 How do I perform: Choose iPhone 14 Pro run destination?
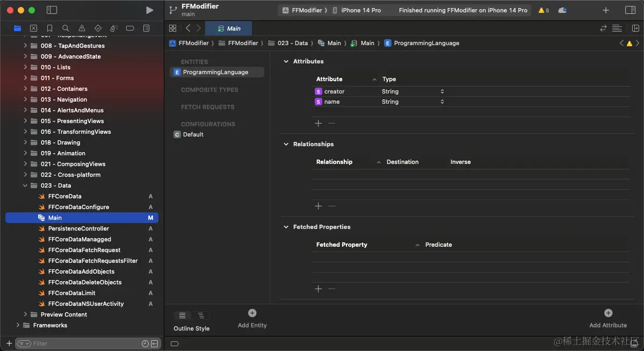(357, 10)
